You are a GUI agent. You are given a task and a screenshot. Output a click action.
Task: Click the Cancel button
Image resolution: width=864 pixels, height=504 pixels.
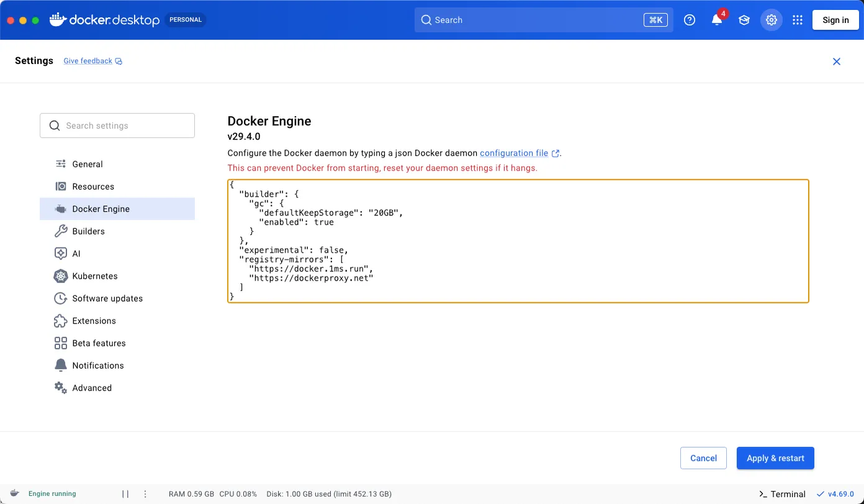tap(703, 458)
